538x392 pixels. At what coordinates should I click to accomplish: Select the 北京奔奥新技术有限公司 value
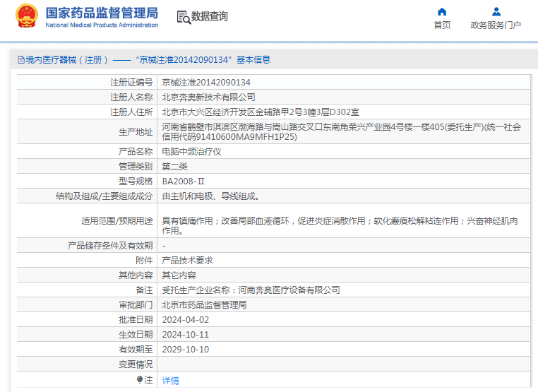point(208,97)
